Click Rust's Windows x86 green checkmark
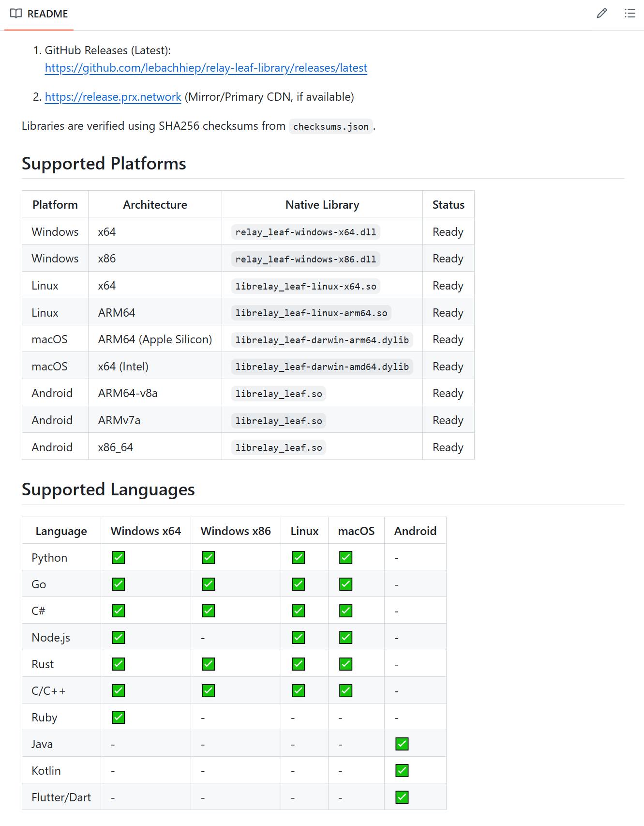This screenshot has width=644, height=826. click(209, 664)
